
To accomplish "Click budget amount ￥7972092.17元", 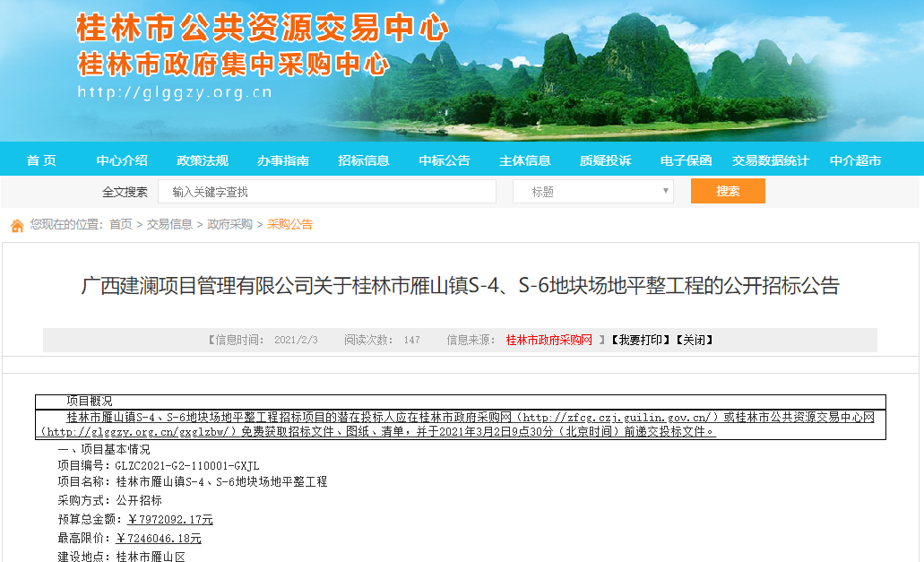I will click(x=170, y=520).
